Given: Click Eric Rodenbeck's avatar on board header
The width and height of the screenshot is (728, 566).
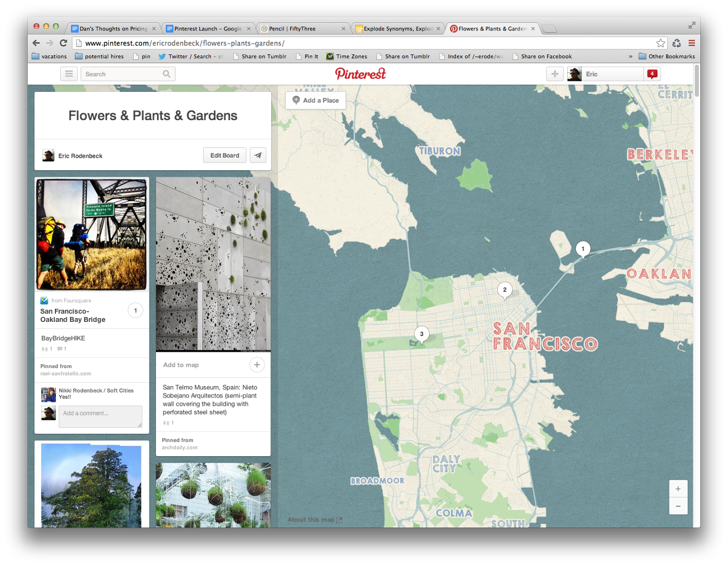Looking at the screenshot, I should 48,156.
